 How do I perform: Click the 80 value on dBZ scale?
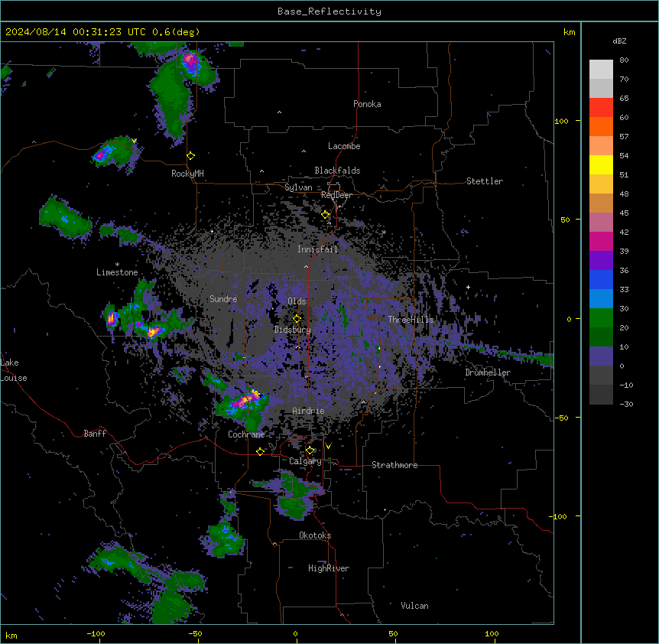(x=624, y=60)
